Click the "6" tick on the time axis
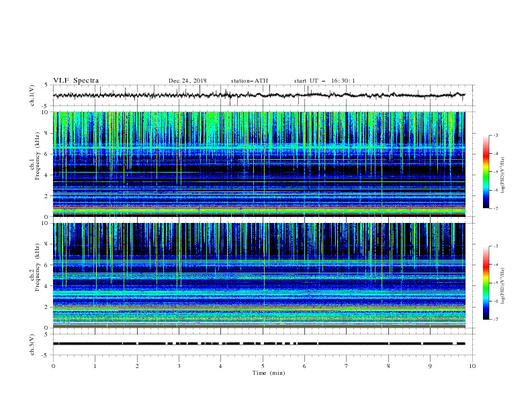Screen dimensions: 532x411 click(304, 366)
